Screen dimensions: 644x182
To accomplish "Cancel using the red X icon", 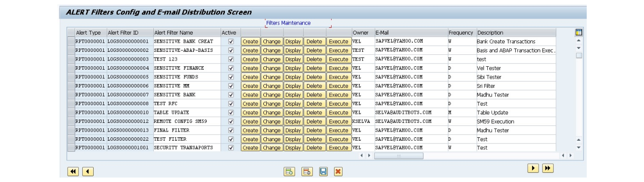I will [x=338, y=171].
